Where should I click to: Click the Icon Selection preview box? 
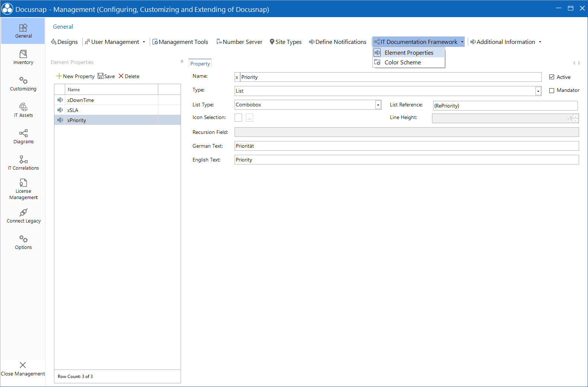[238, 118]
